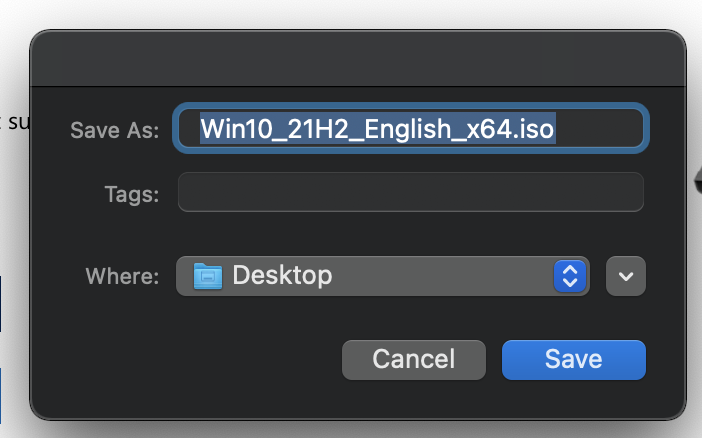Click the Desktop folder icon
Screen dimensions: 702x438
tap(208, 276)
